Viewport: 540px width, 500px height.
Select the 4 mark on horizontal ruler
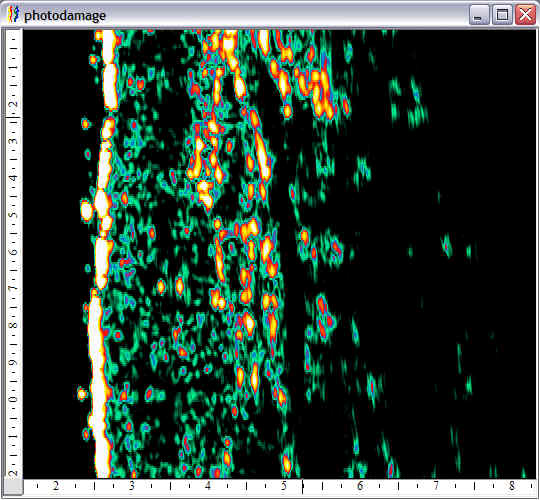[208, 486]
